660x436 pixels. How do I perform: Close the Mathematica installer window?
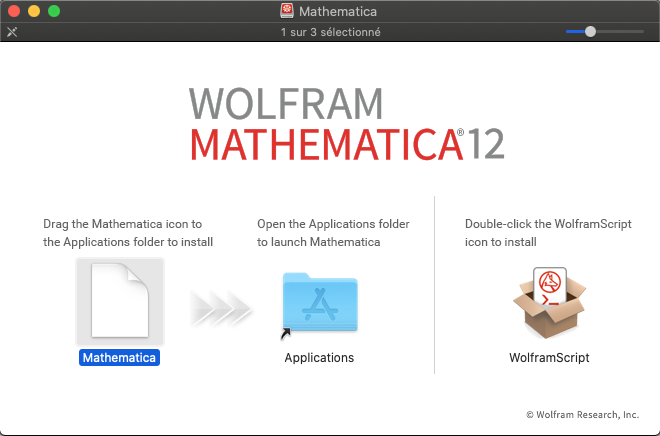14,11
